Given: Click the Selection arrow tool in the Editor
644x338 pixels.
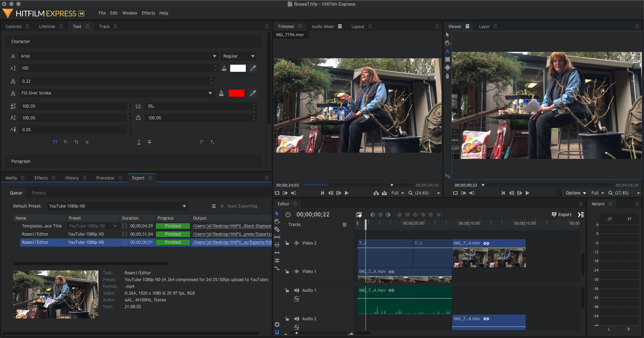Looking at the screenshot, I should 277,214.
